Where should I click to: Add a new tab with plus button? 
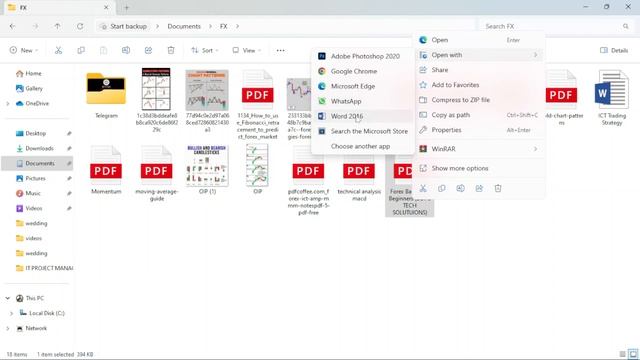click(127, 7)
